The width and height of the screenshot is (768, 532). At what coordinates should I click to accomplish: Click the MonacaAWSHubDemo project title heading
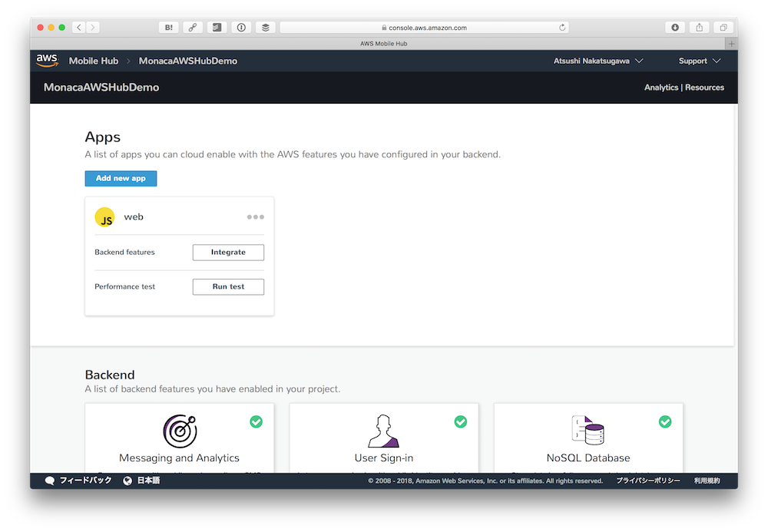tap(101, 87)
